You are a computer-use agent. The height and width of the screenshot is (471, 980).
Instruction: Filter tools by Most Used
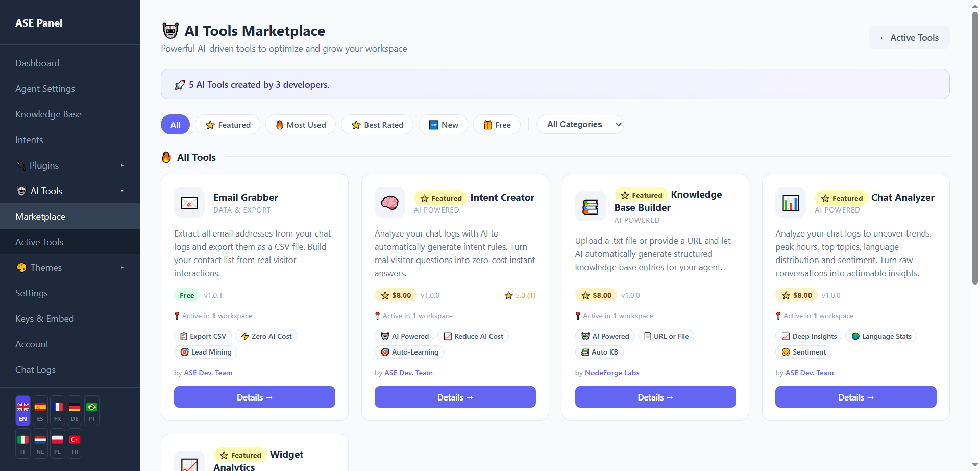[x=301, y=125]
